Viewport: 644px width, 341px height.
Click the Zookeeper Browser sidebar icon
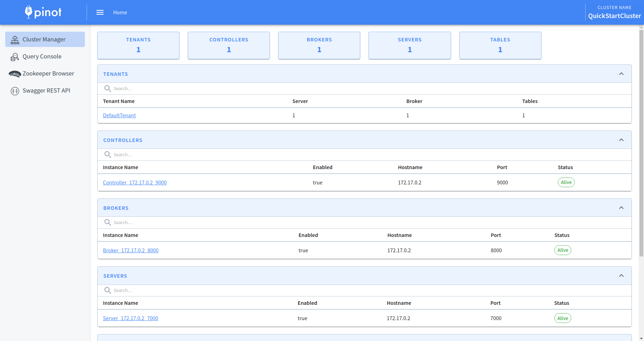coord(15,74)
